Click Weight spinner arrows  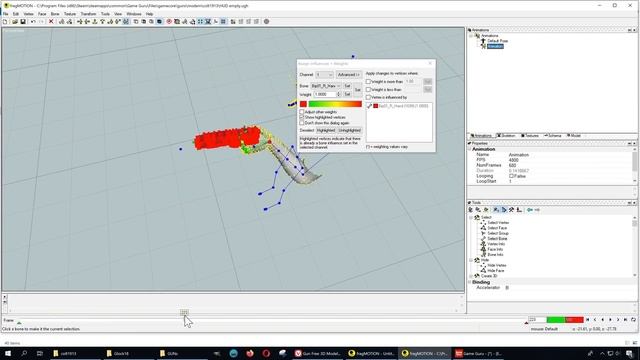click(x=338, y=94)
